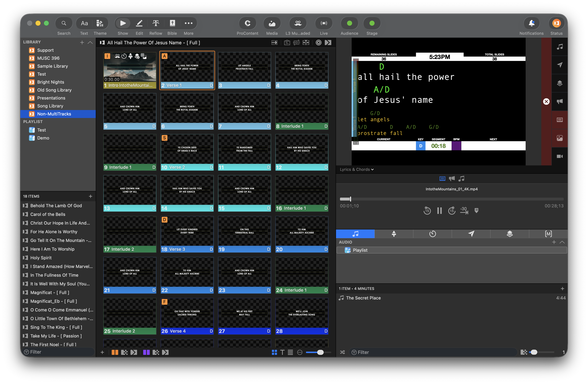
Task: Jump to last 30 seconds of media
Action: [x=464, y=211]
